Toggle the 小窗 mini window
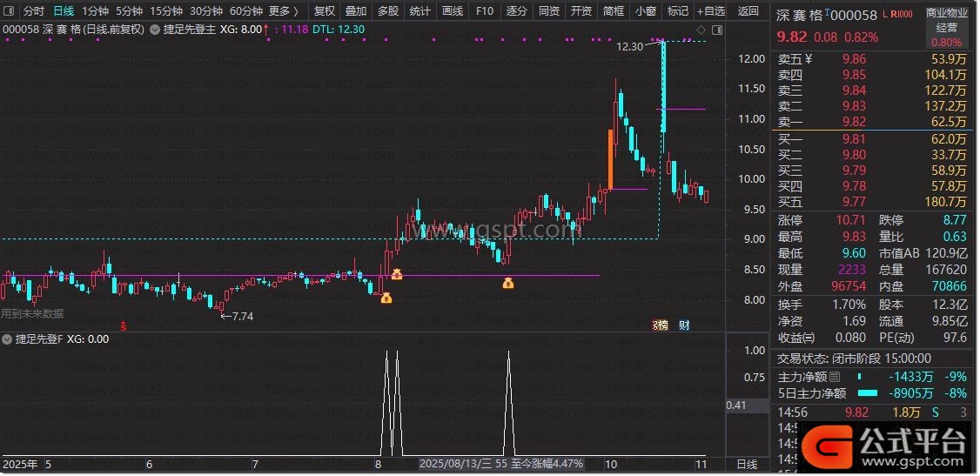 coord(646,11)
